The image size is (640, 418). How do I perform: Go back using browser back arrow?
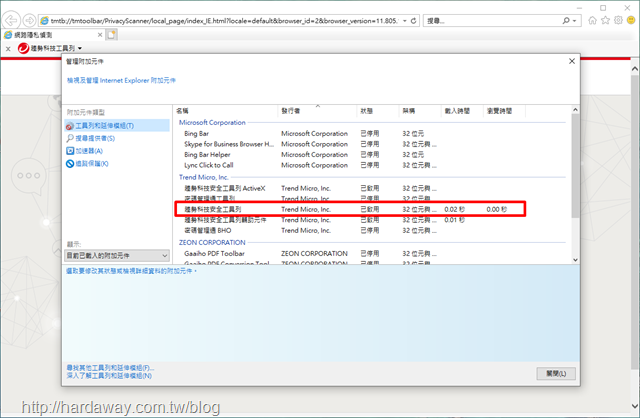pos(11,20)
